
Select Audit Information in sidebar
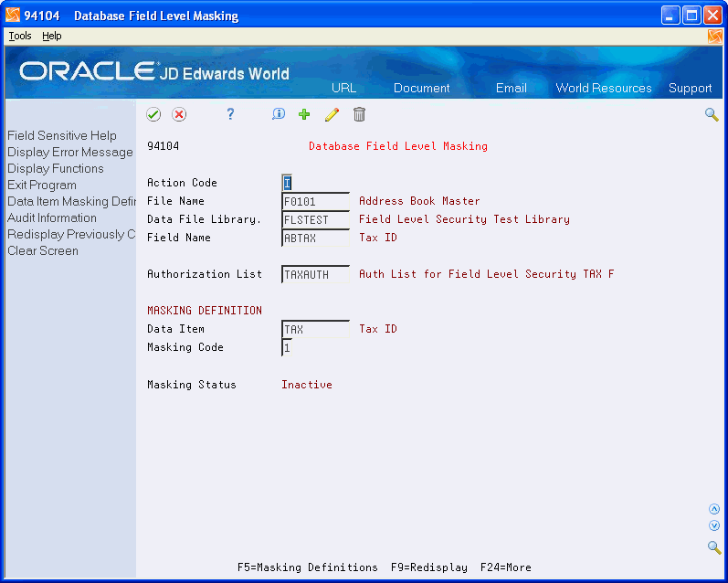point(52,217)
